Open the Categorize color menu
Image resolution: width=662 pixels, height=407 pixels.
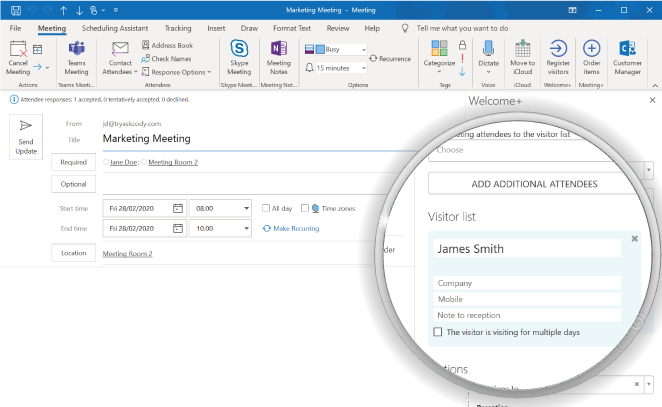pos(439,57)
